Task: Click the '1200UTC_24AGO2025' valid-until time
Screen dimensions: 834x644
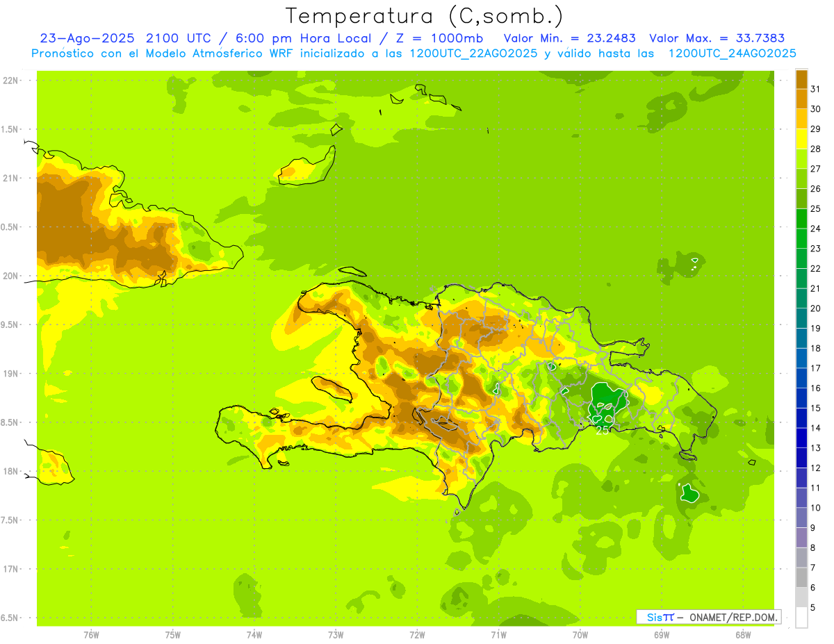Action: 732,53
